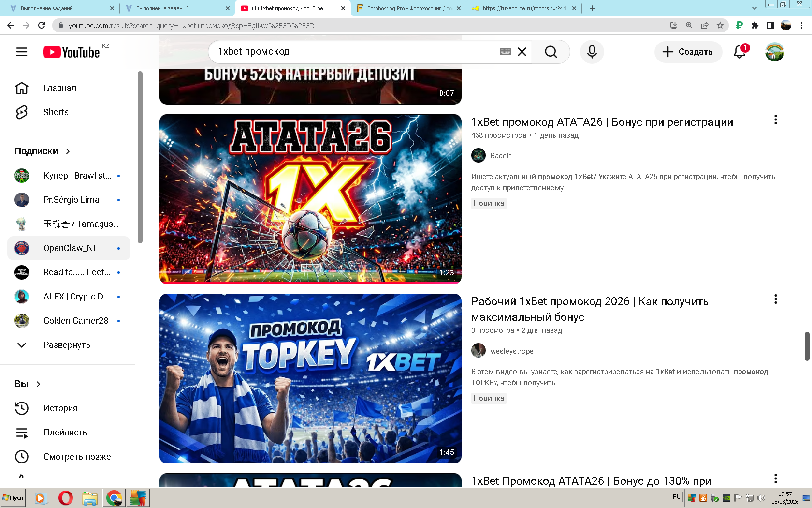The height and width of the screenshot is (508, 812).
Task: Open ATATA26 video thumbnail
Action: tap(310, 199)
